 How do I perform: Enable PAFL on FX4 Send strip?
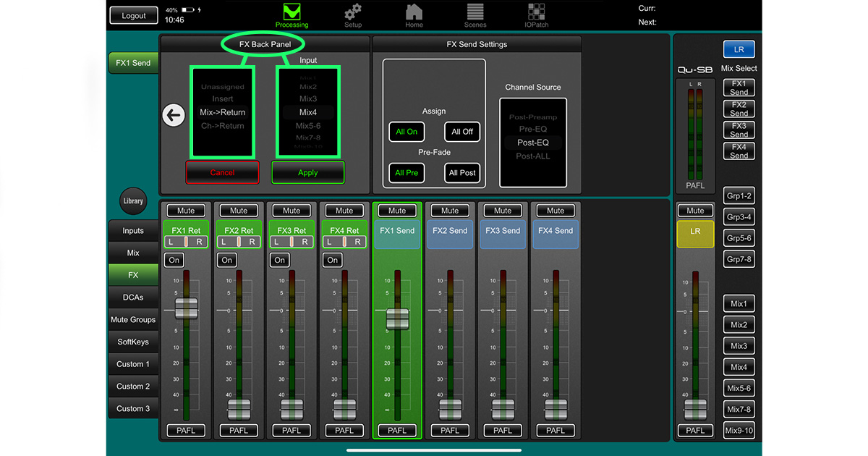click(556, 430)
